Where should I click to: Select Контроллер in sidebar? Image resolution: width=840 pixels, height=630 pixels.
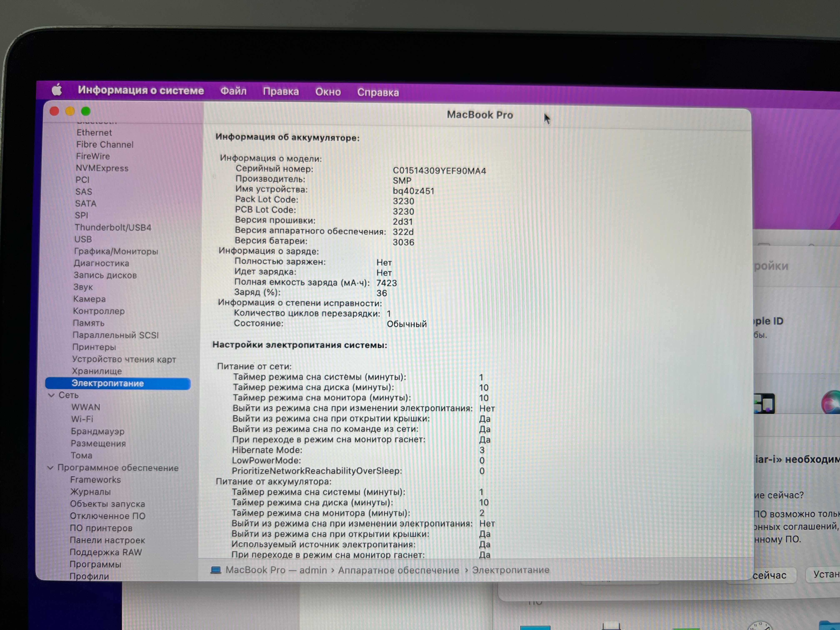99,311
